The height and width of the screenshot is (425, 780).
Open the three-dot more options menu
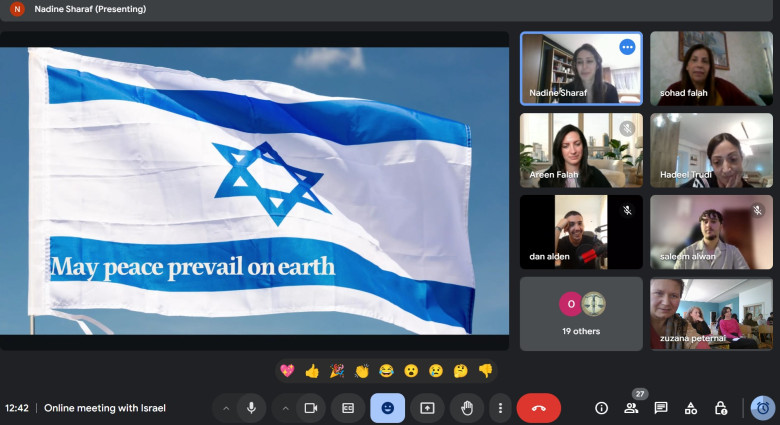500,408
